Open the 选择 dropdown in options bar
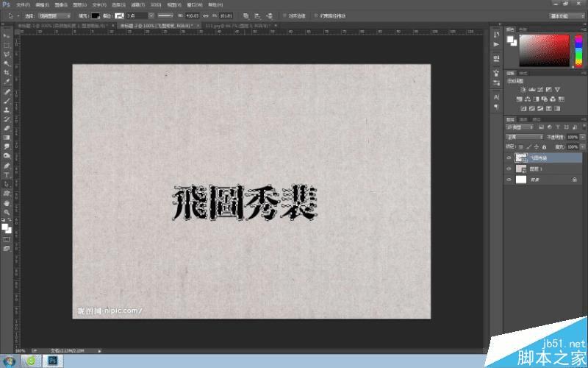This screenshot has height=368, width=588. [x=54, y=15]
